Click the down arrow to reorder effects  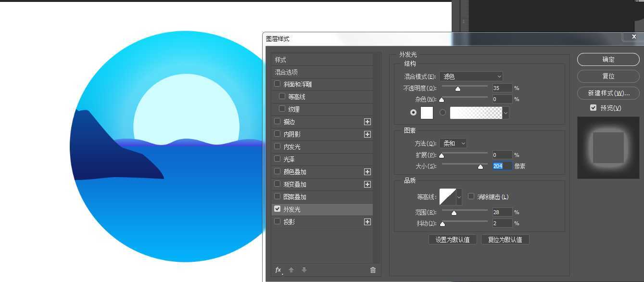[x=304, y=270]
